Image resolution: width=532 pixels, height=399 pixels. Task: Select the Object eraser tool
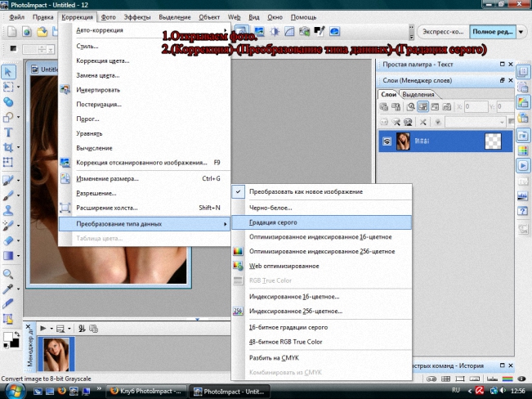[x=8, y=240]
